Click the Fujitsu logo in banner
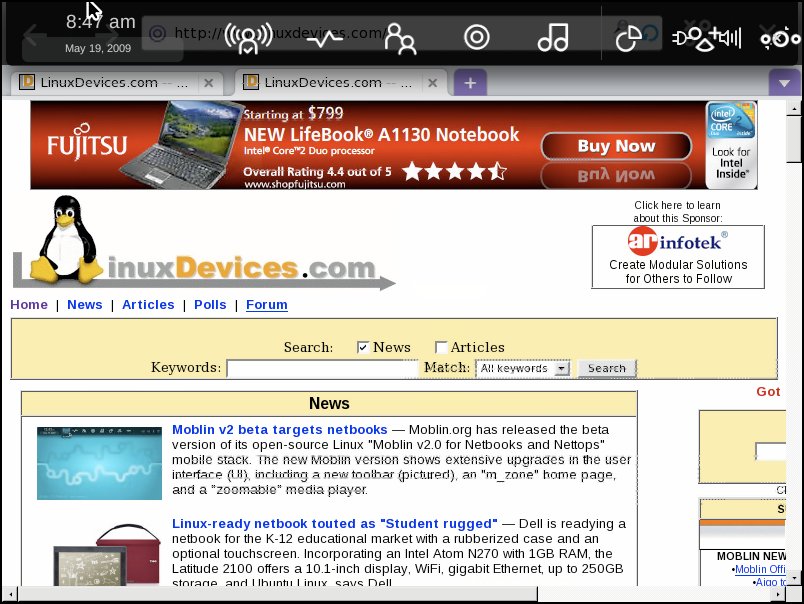 click(x=87, y=144)
